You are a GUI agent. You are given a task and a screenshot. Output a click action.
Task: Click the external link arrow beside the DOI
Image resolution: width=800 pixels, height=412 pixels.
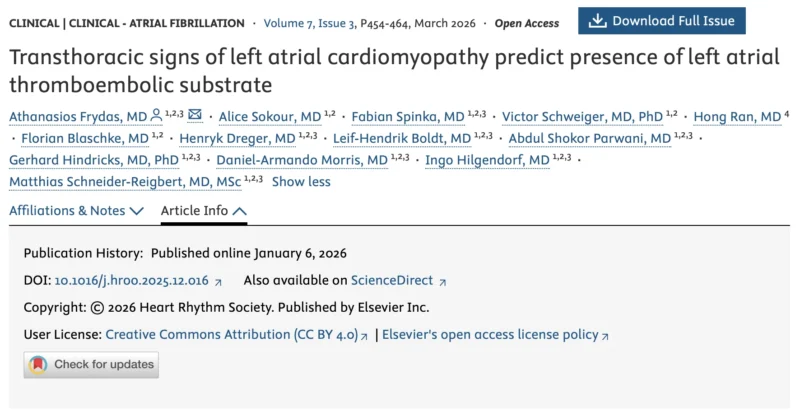[x=219, y=282]
